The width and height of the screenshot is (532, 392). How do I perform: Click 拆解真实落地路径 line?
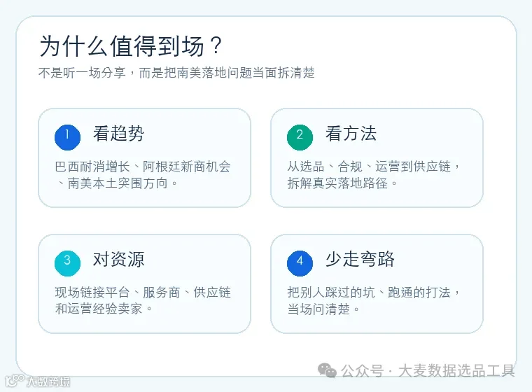pyautogui.click(x=342, y=183)
